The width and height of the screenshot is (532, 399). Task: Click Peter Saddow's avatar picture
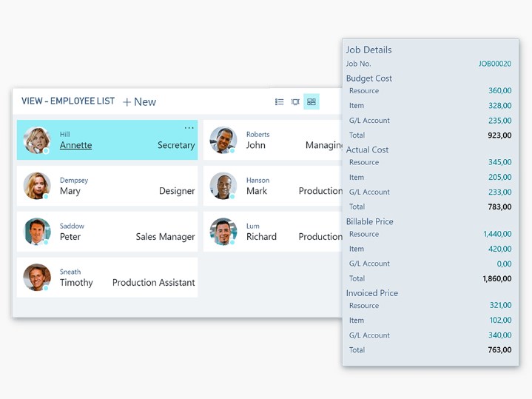pyautogui.click(x=36, y=232)
